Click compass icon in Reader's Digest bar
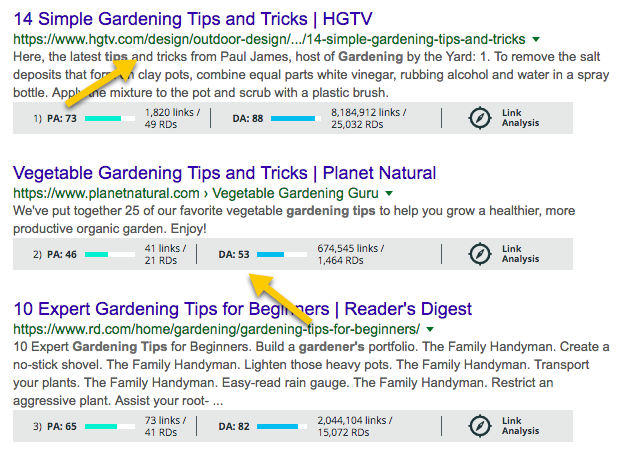634x463 pixels. [481, 425]
